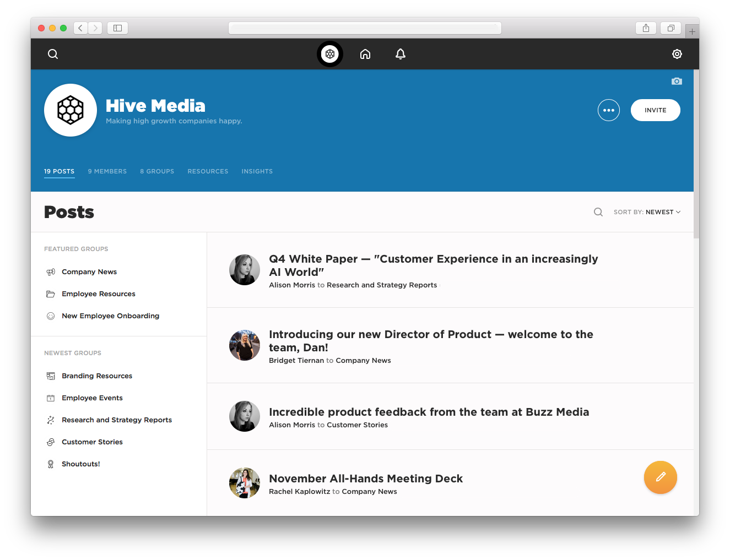This screenshot has height=560, width=730.
Task: Open the Company News group
Action: [x=89, y=272]
